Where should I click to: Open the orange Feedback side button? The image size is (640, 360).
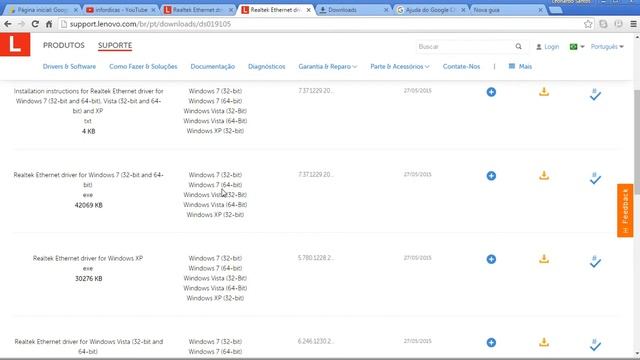click(x=625, y=211)
